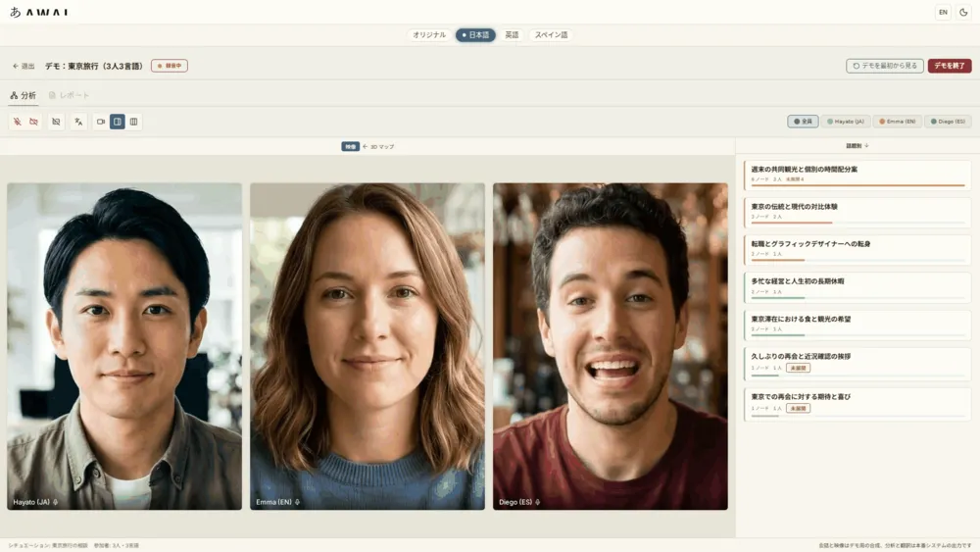Switch interface language with EN button
Image resolution: width=980 pixels, height=552 pixels.
[943, 12]
